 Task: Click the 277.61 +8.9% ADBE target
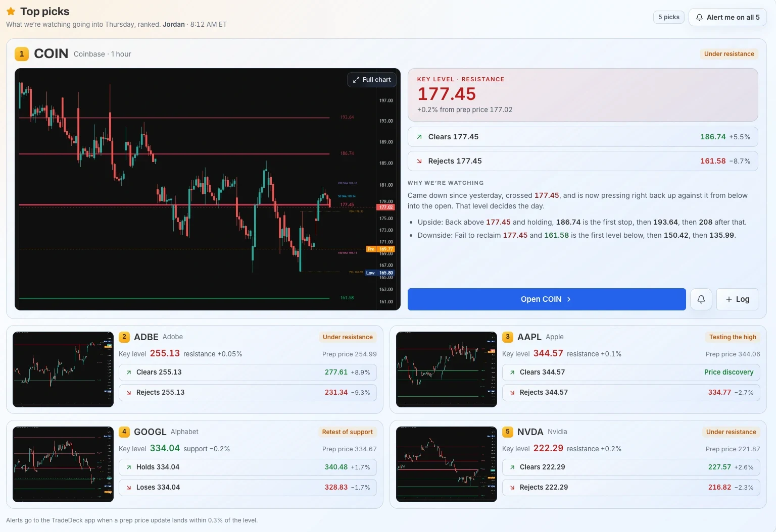(x=347, y=373)
